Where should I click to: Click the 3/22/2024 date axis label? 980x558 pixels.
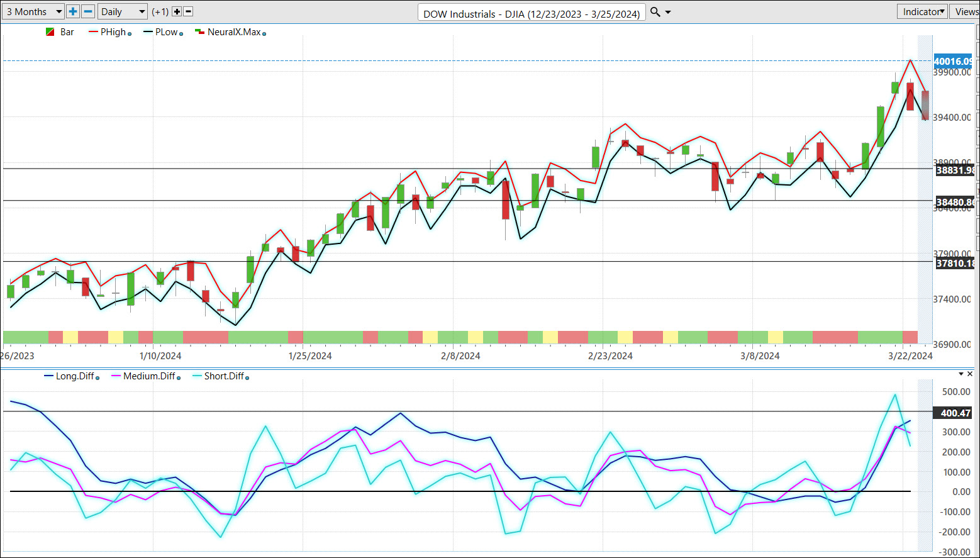point(910,355)
